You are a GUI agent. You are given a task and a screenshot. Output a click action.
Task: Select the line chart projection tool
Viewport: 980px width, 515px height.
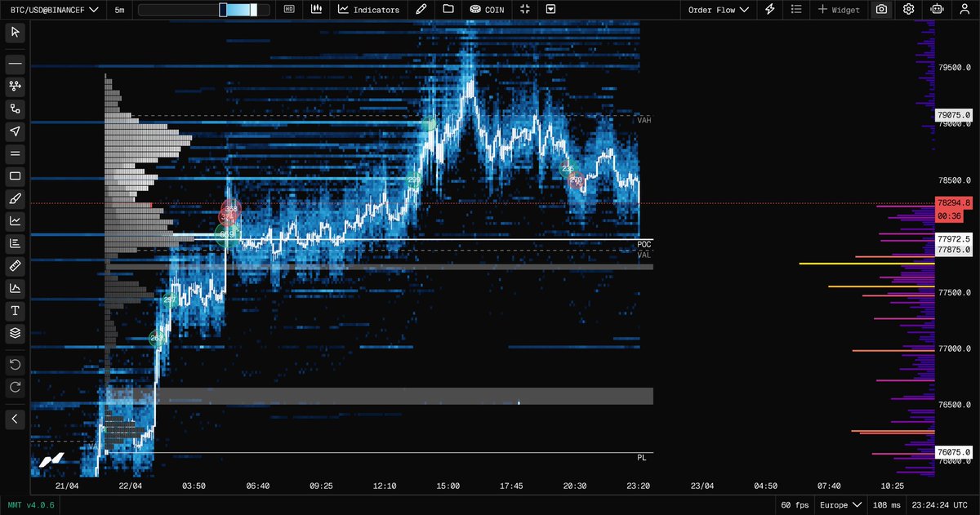(x=16, y=221)
